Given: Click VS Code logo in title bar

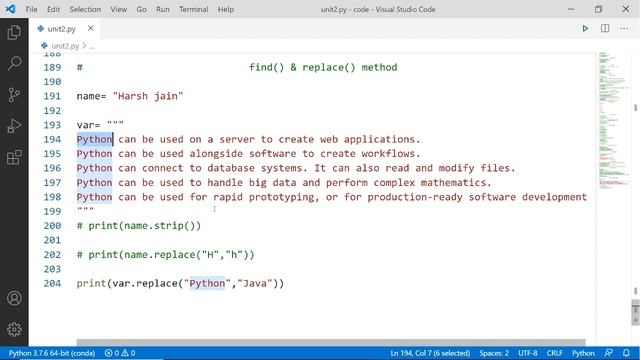Looking at the screenshot, I should 10,9.
